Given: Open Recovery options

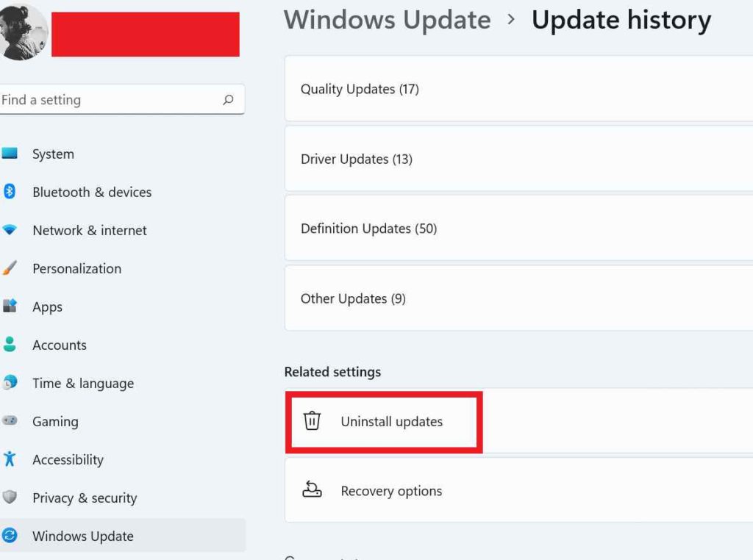Looking at the screenshot, I should click(518, 490).
